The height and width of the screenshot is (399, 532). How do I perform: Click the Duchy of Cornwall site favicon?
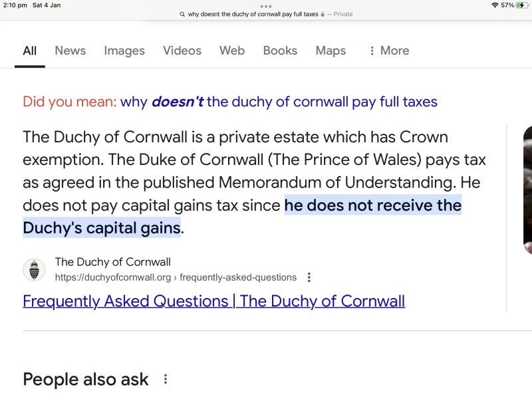34,270
